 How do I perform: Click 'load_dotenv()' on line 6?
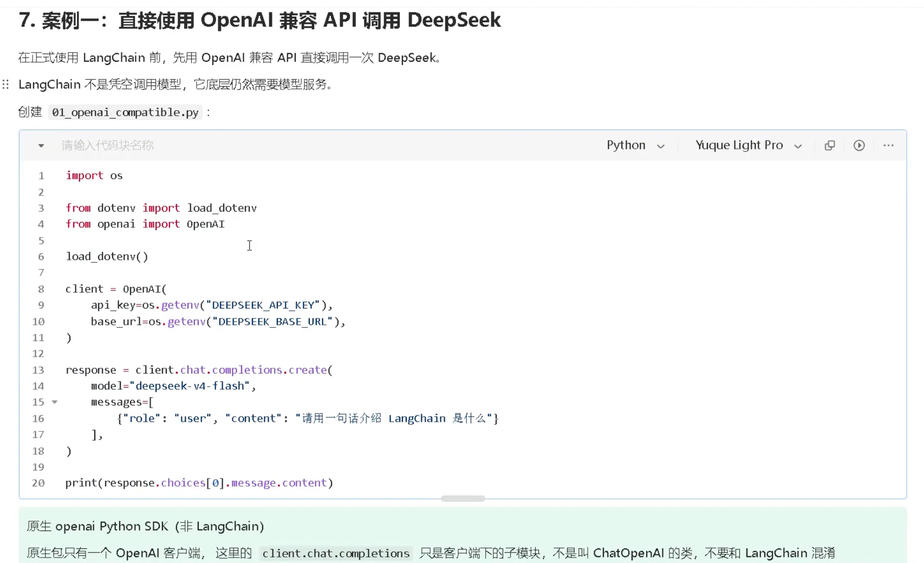click(107, 257)
